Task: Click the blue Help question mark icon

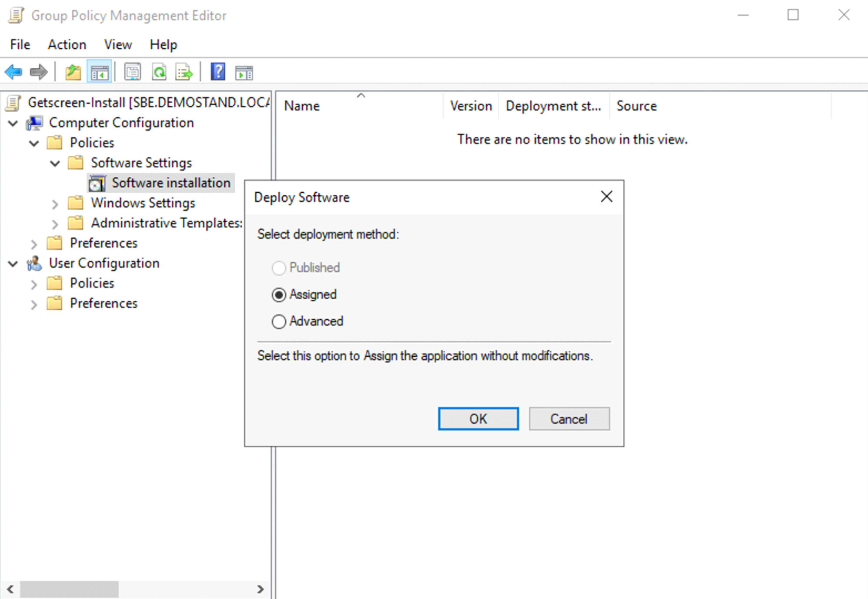Action: pyautogui.click(x=217, y=72)
